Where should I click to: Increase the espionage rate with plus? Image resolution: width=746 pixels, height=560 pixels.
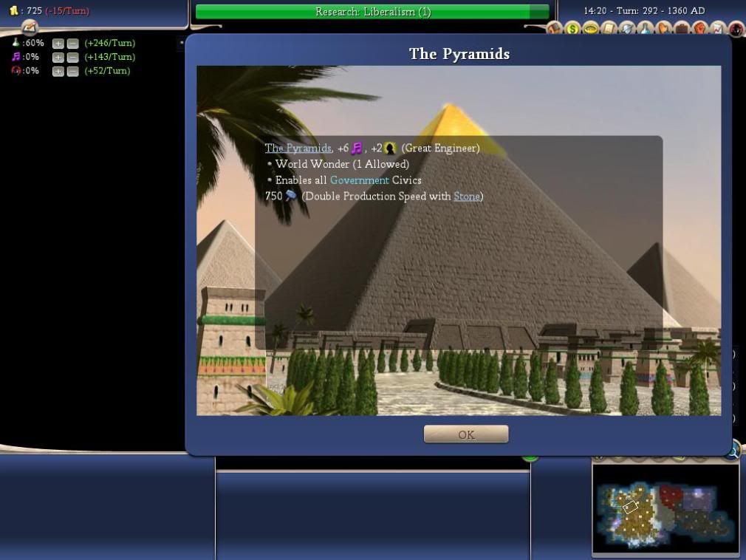tap(58, 71)
